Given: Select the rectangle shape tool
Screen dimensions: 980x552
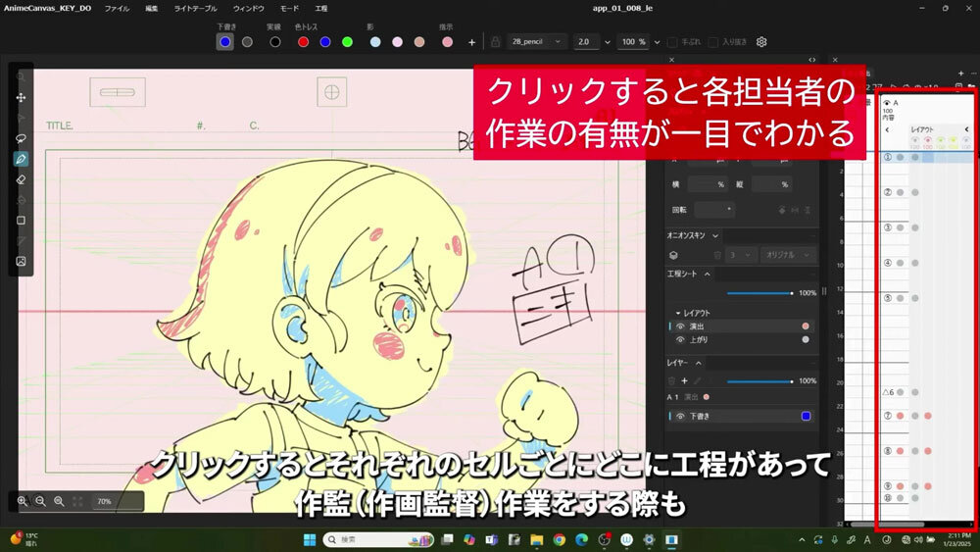Looking at the screenshot, I should coord(21,221).
